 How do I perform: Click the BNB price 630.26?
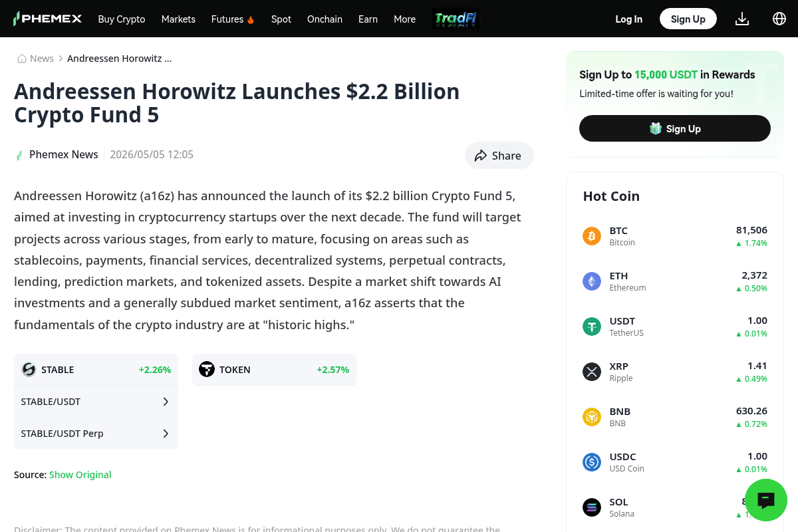click(751, 411)
